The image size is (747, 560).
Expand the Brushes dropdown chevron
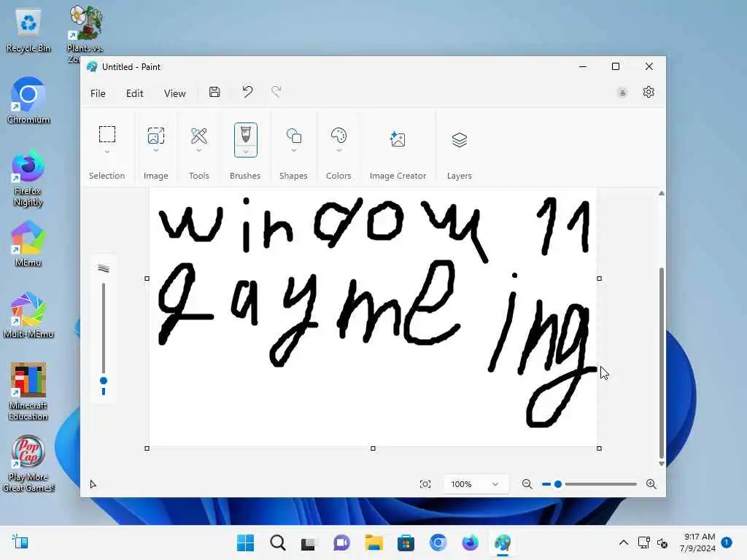pyautogui.click(x=246, y=152)
